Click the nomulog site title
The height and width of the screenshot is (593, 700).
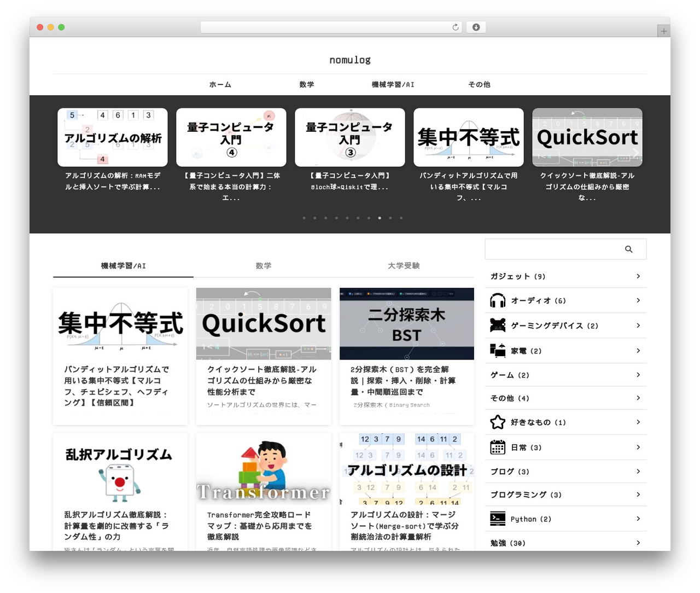pyautogui.click(x=350, y=60)
